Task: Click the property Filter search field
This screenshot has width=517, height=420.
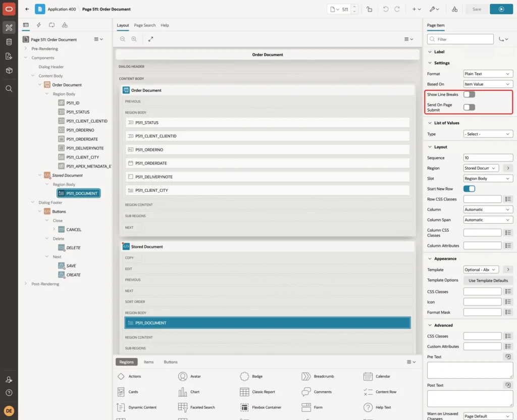Action: [x=460, y=39]
